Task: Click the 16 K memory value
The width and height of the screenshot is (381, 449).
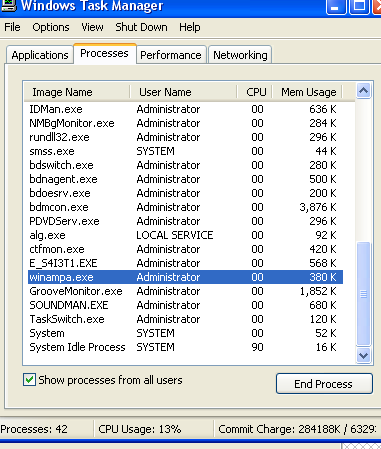Action: [326, 347]
